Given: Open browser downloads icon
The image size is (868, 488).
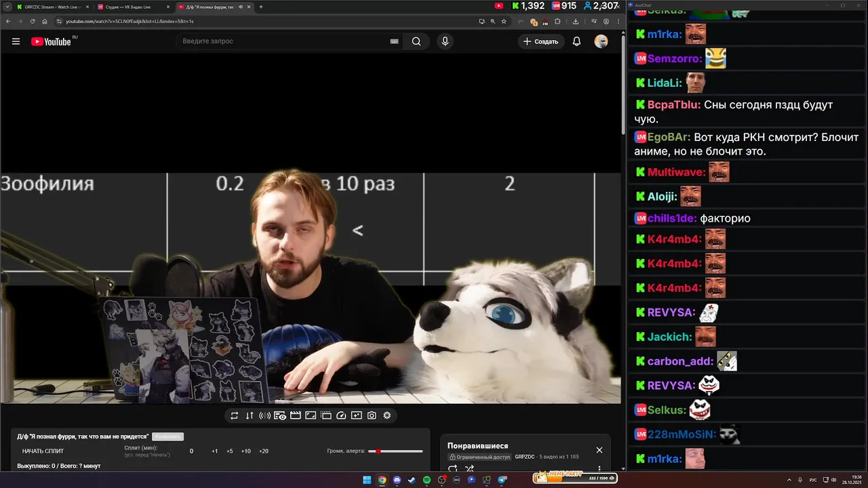Looking at the screenshot, I should pyautogui.click(x=576, y=21).
